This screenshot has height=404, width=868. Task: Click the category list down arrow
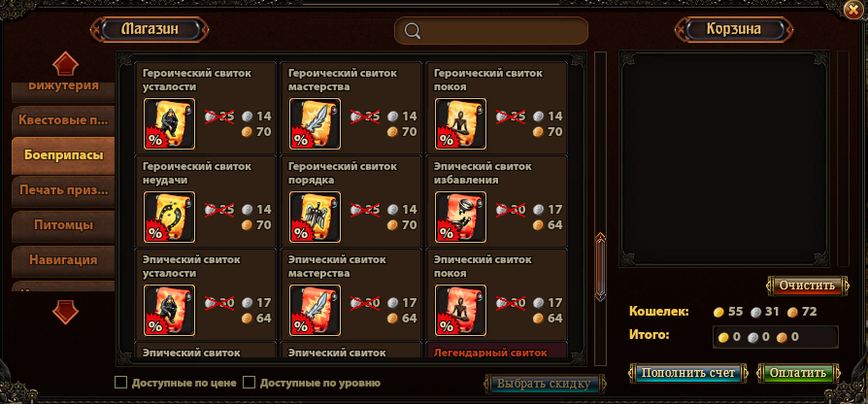pos(65,312)
